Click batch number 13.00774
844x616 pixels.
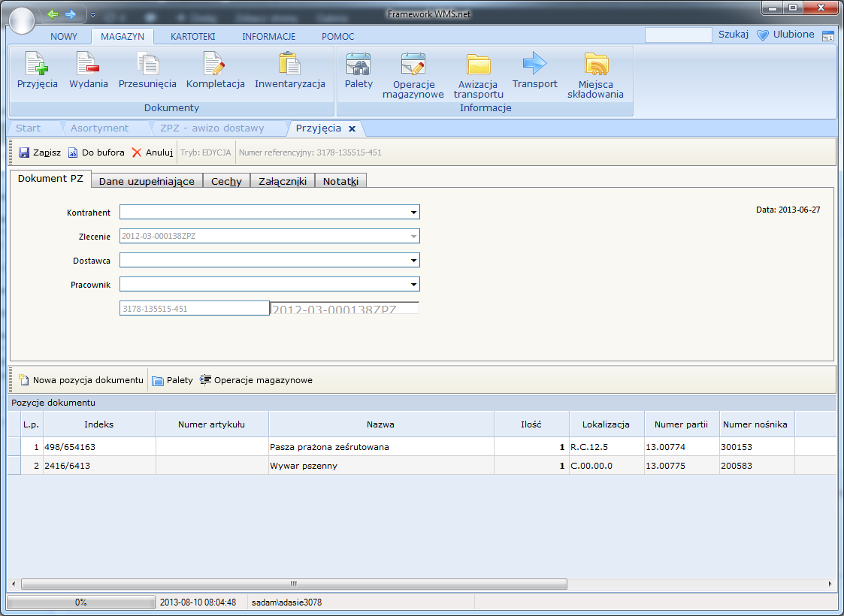(x=682, y=447)
